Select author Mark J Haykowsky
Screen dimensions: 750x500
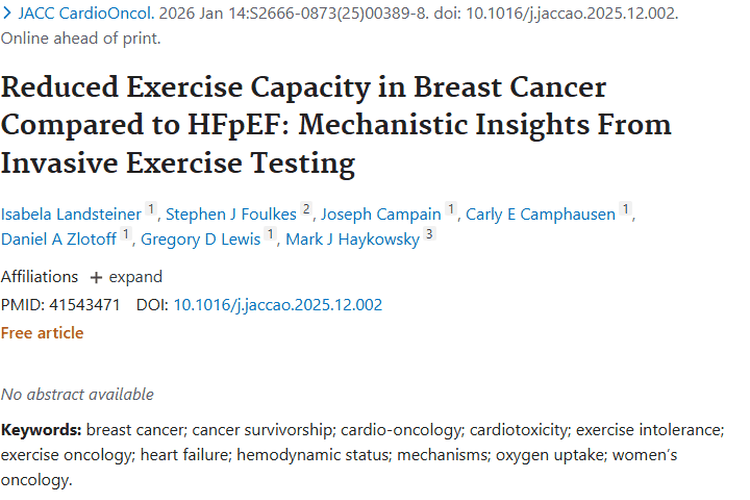[x=352, y=239]
